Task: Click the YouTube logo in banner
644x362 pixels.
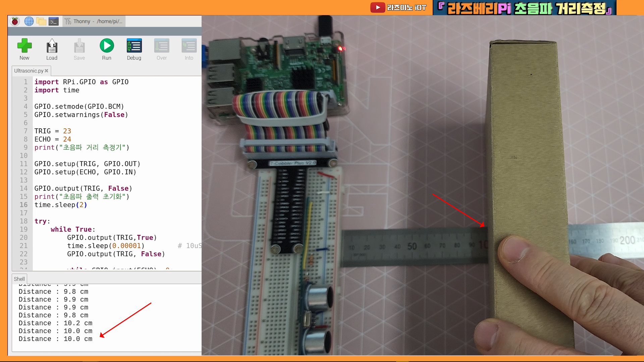Action: pos(377,7)
